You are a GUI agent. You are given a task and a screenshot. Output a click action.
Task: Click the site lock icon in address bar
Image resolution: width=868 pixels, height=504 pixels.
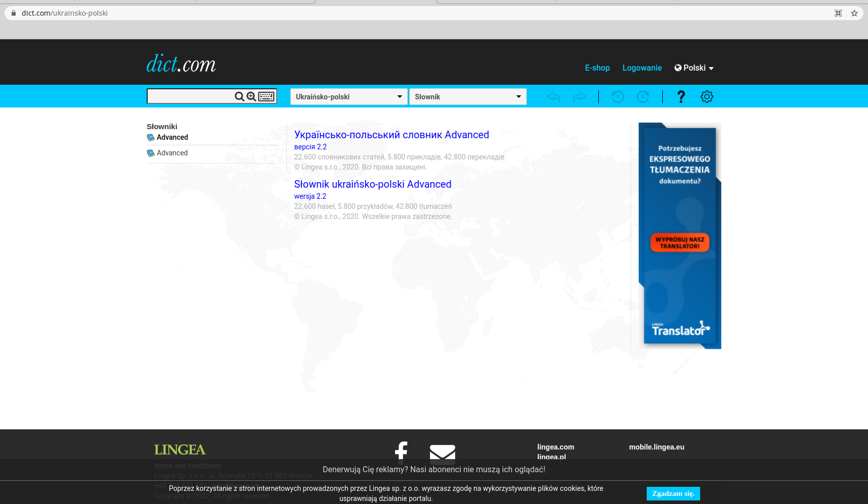tap(14, 13)
